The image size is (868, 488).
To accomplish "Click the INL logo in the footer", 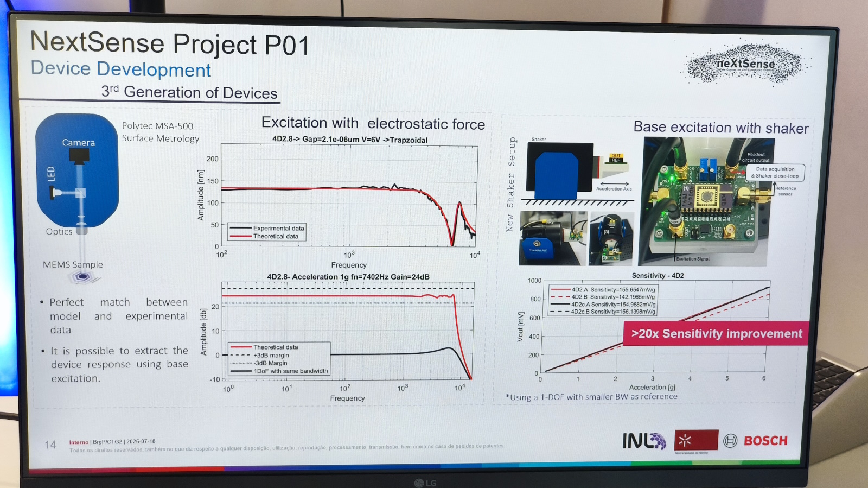I will 643,441.
